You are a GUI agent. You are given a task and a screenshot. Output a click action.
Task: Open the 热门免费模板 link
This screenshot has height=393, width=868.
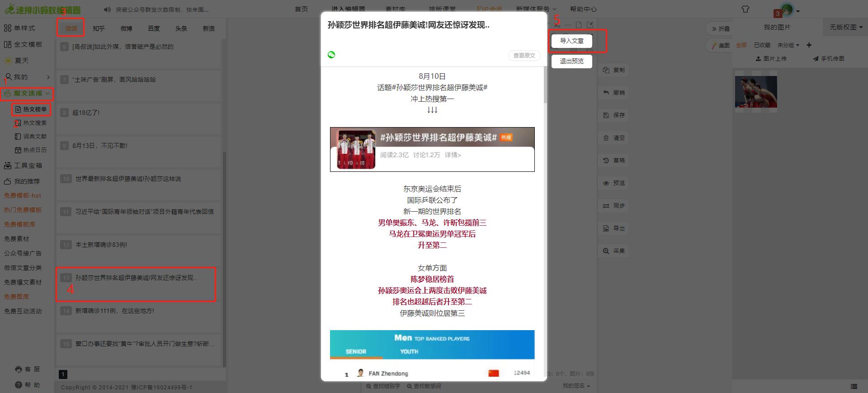point(23,210)
